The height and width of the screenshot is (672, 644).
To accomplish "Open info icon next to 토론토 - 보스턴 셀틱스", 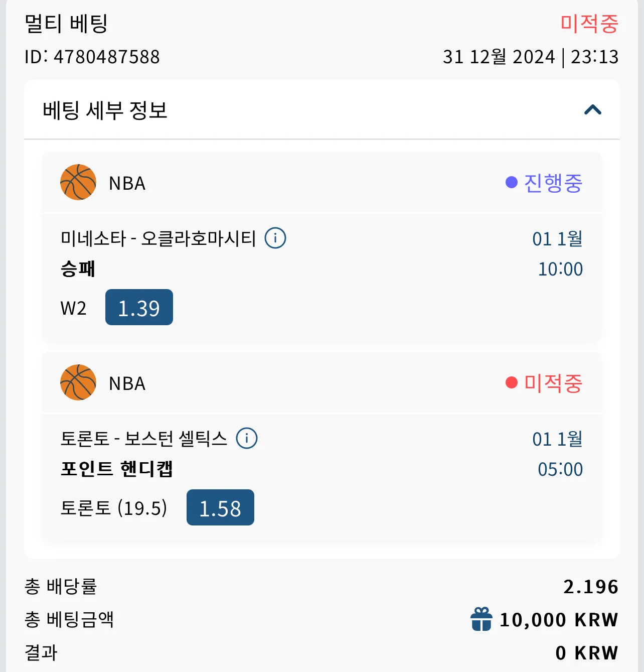I will click(x=247, y=438).
